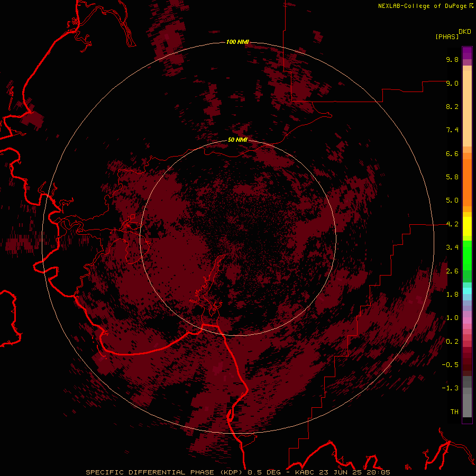Pick the cyan segment of color bar

(x=467, y=291)
